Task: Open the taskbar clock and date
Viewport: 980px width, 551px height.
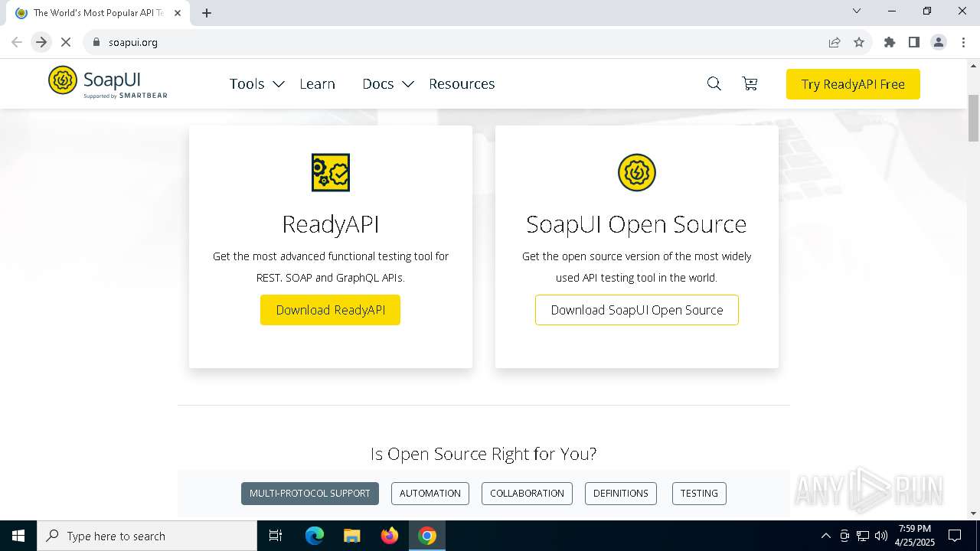Action: 915,536
